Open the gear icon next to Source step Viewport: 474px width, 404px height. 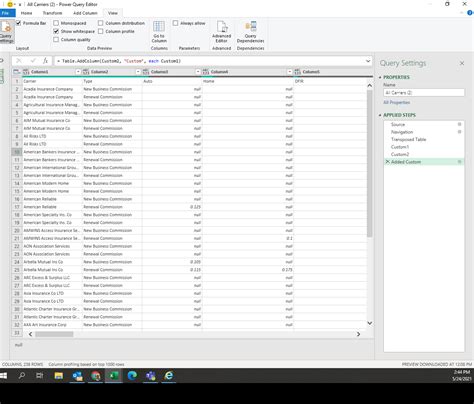click(459, 124)
